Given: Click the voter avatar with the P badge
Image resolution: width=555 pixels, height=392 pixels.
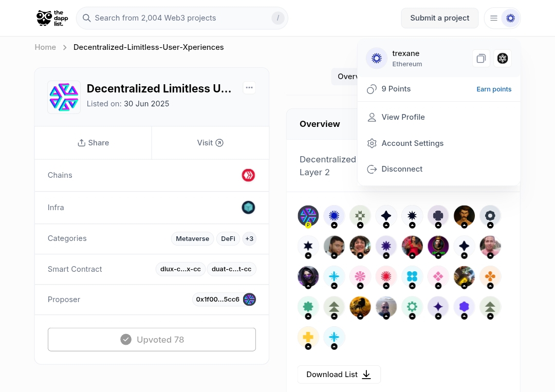Looking at the screenshot, I should click(x=308, y=216).
